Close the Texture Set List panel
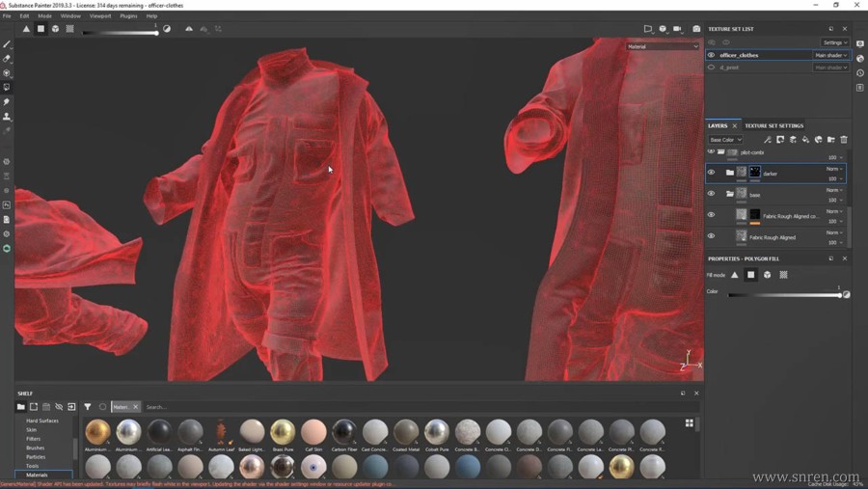The height and width of the screenshot is (489, 868). point(845,29)
